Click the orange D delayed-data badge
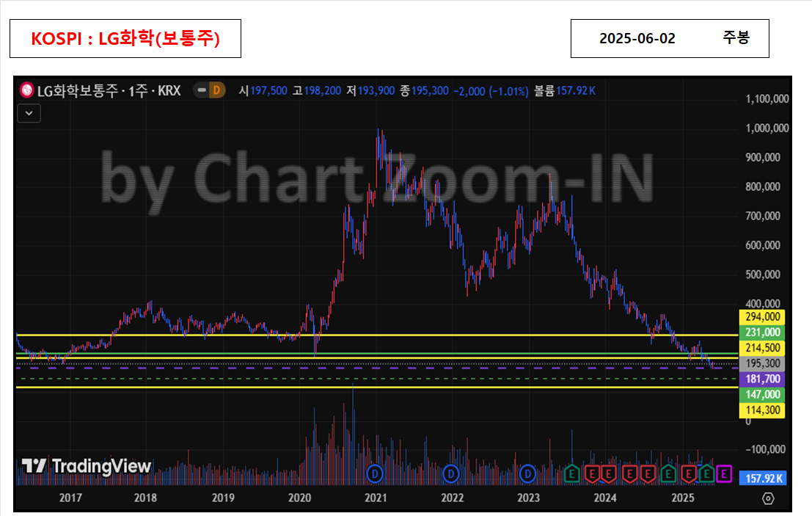The image size is (812, 516). 216,90
